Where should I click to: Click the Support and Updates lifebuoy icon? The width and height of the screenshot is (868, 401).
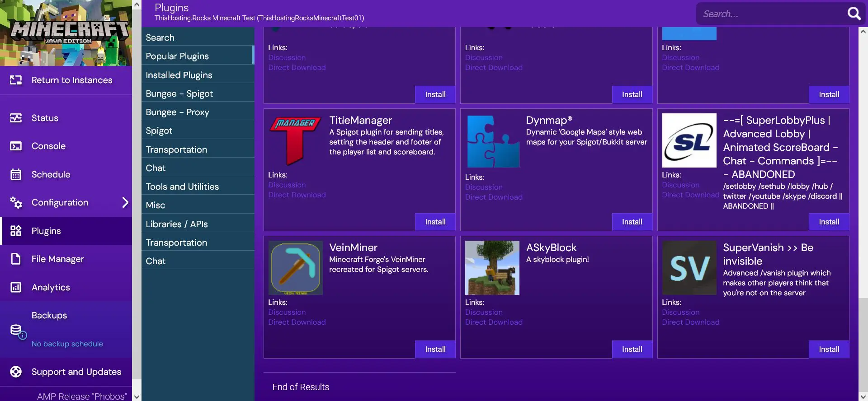tap(16, 372)
